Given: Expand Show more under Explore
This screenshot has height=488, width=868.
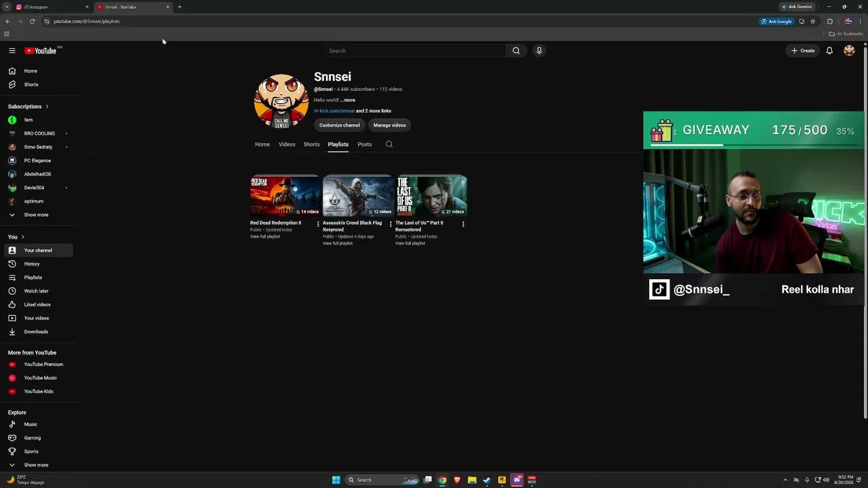Looking at the screenshot, I should pos(37,465).
